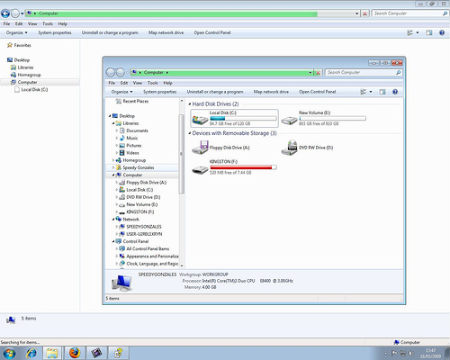
Task: Select DVD RW Drive (D:) icon in main pane
Action: [289, 148]
